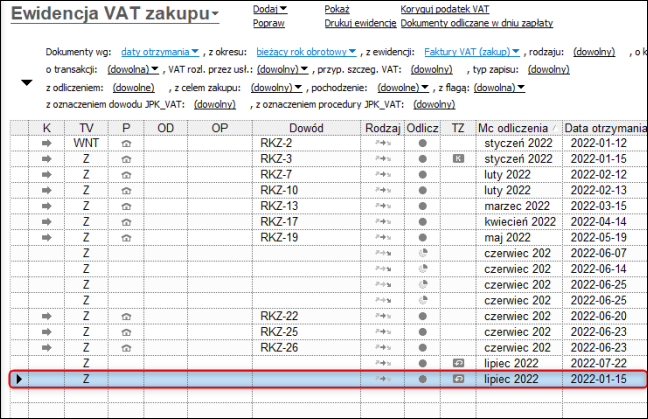
Task: Click the Rodzaj icon in the RKZ-7 row
Action: pos(383,175)
